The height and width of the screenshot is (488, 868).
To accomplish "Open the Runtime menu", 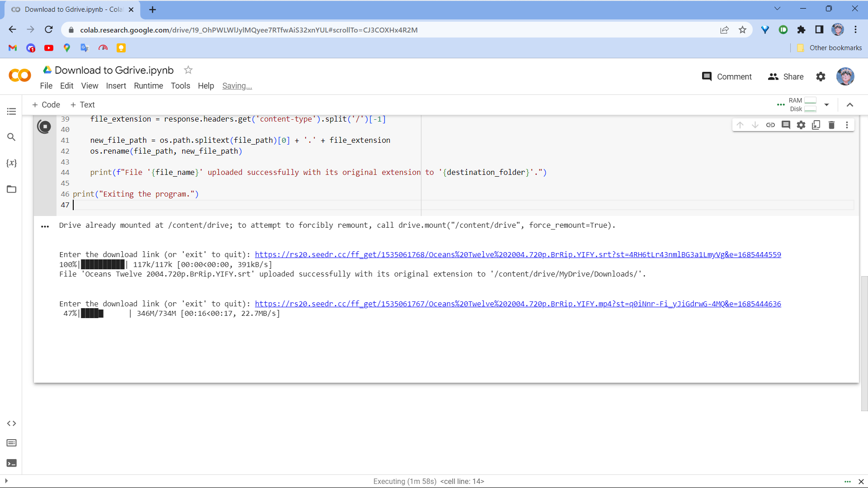I will click(148, 86).
